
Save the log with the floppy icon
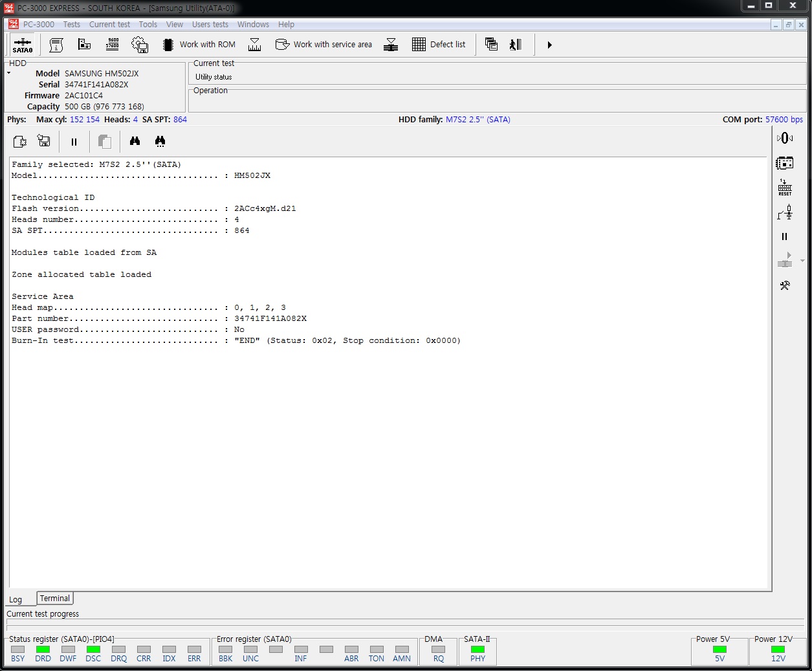click(44, 141)
